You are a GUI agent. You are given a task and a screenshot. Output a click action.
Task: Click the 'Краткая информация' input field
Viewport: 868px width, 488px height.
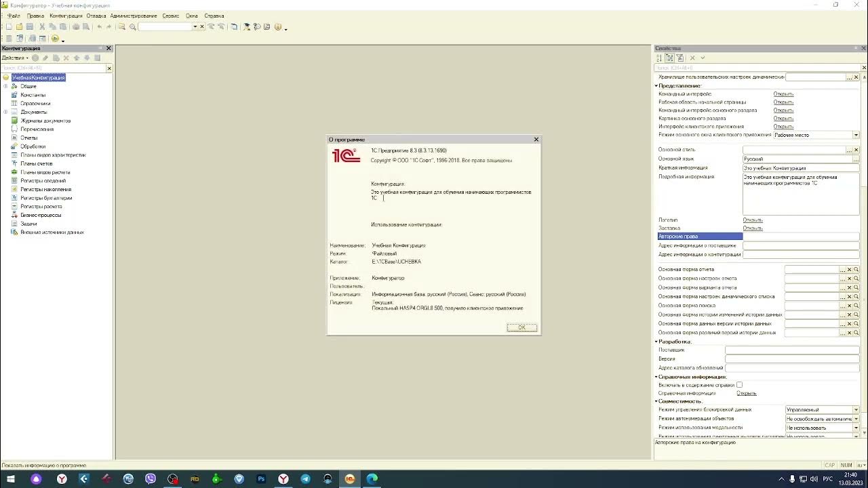pos(801,168)
